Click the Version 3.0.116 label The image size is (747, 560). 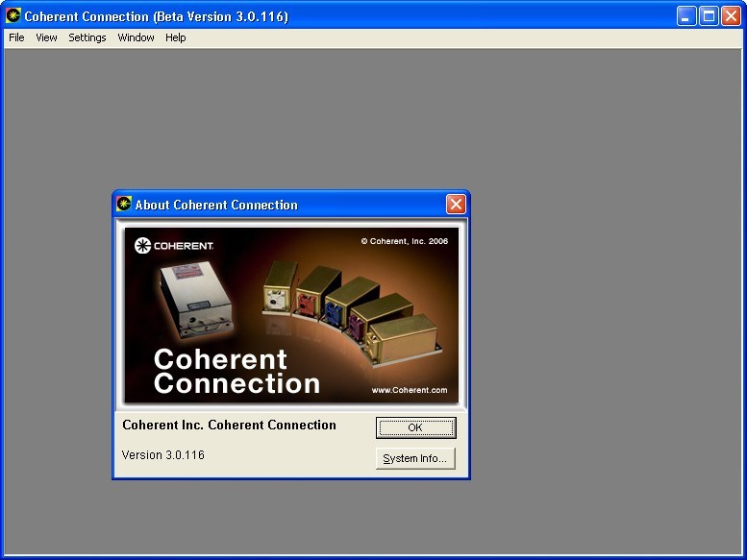point(163,455)
